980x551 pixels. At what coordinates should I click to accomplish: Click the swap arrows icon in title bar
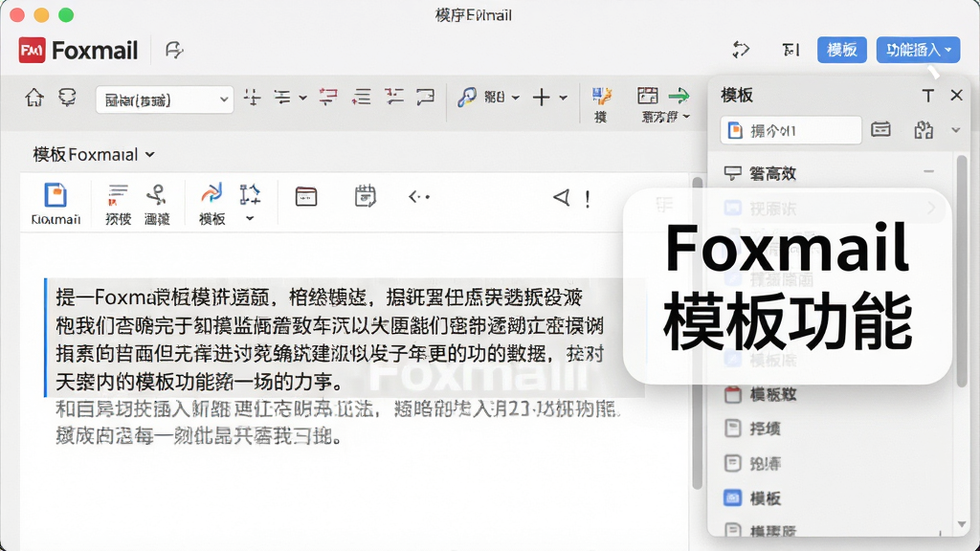741,50
